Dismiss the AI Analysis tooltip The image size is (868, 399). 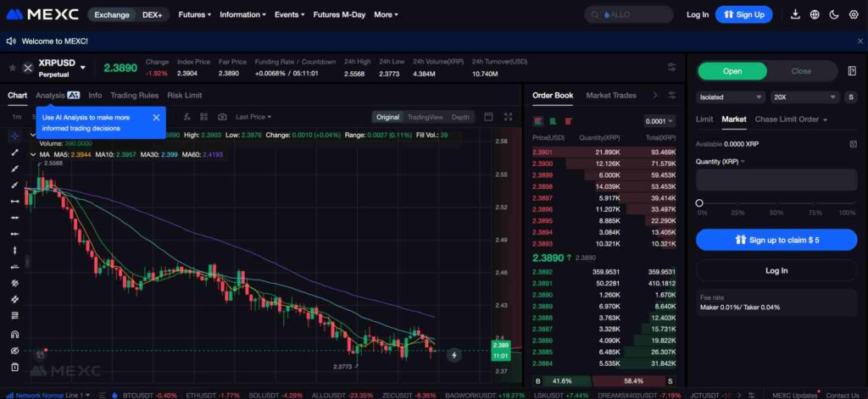click(x=156, y=117)
